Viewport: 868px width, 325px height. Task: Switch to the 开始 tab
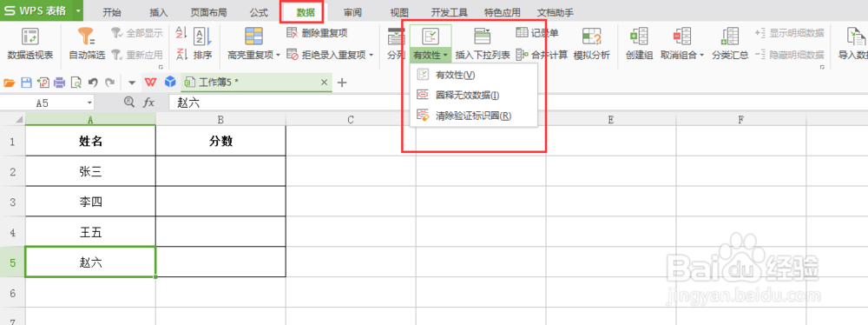pos(112,12)
